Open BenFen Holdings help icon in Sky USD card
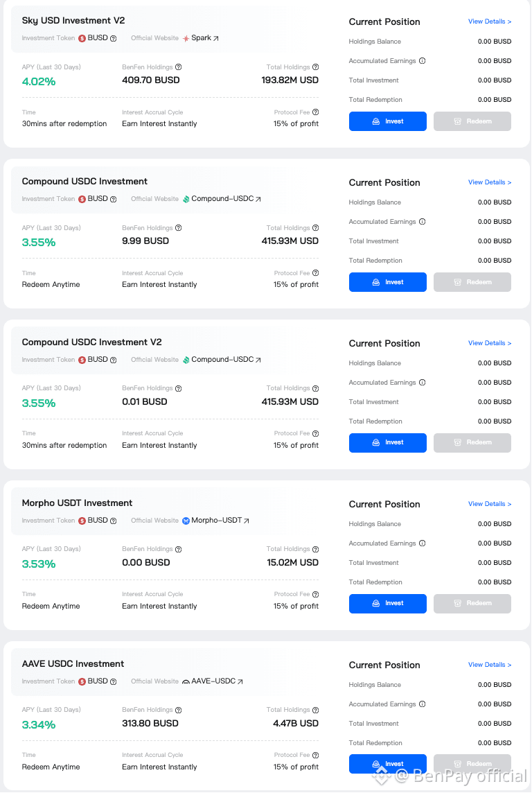The width and height of the screenshot is (532, 793). point(178,67)
